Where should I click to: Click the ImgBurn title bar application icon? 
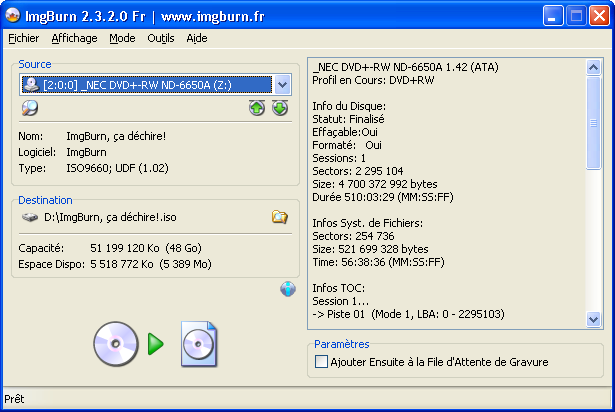click(14, 16)
